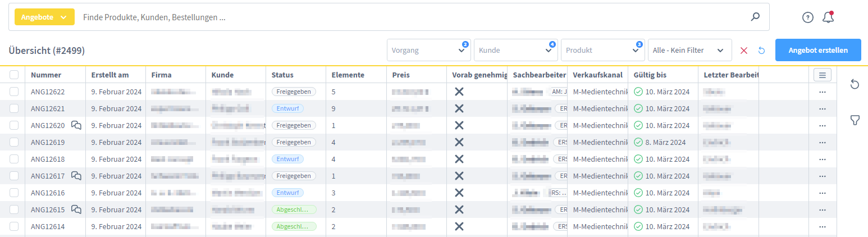Open offer ANG12618
Image resolution: width=868 pixels, height=237 pixels.
[48, 159]
